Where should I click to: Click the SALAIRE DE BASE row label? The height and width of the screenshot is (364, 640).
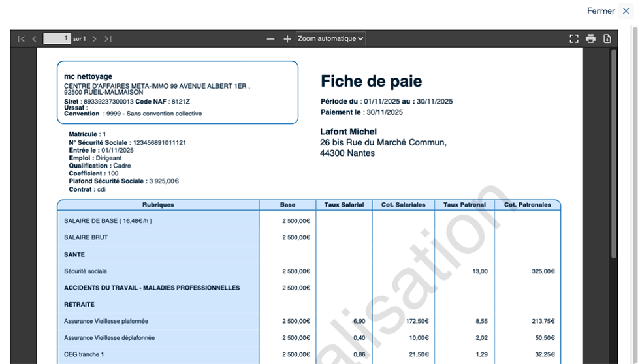(108, 221)
